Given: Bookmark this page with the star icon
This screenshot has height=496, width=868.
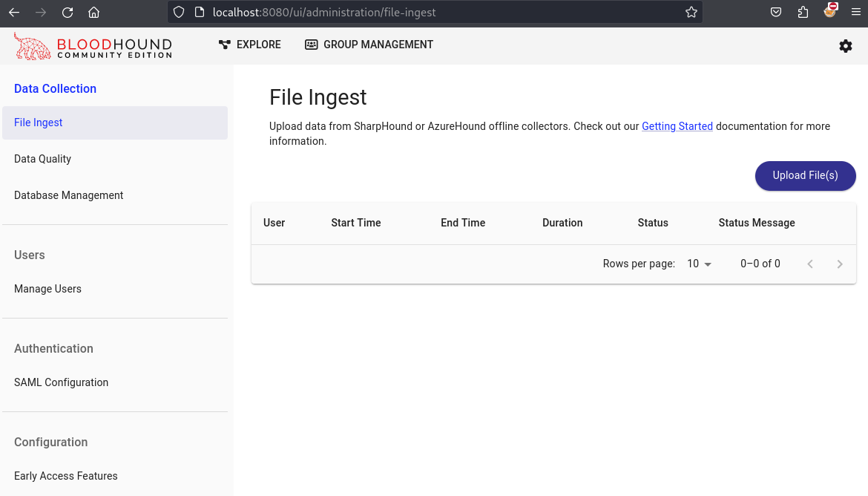Looking at the screenshot, I should point(691,12).
